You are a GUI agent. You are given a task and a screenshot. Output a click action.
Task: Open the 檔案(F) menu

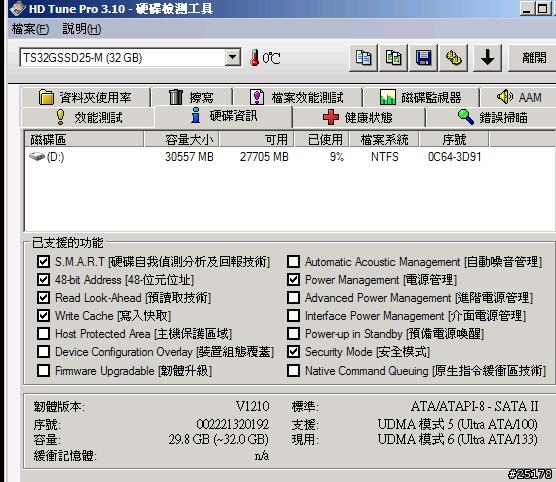(30, 29)
